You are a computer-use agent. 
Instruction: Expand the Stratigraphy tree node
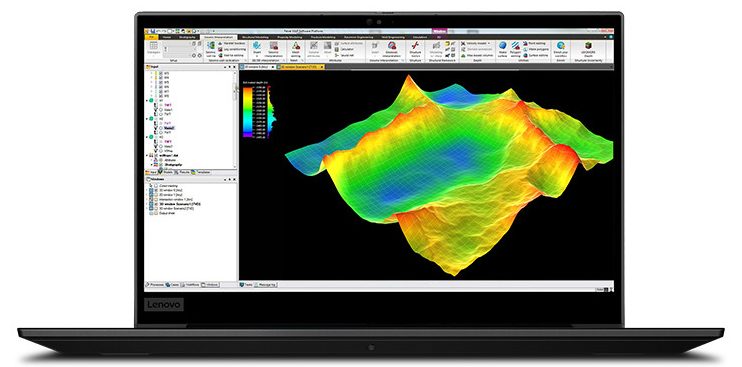(x=152, y=165)
